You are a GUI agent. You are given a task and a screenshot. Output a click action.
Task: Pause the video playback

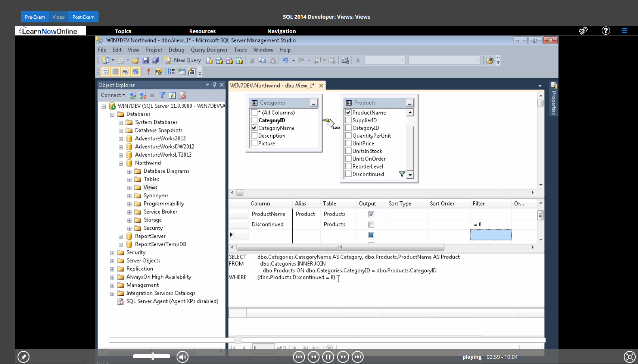pyautogui.click(x=328, y=357)
